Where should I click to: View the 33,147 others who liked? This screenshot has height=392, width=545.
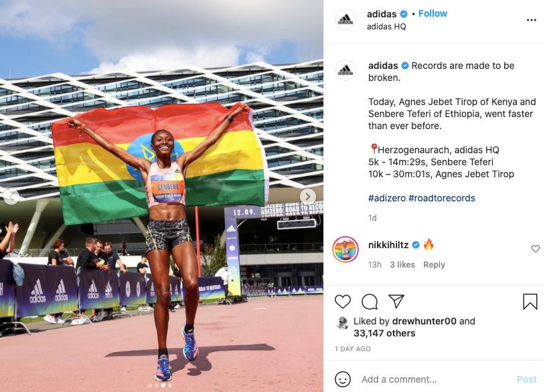click(x=384, y=333)
